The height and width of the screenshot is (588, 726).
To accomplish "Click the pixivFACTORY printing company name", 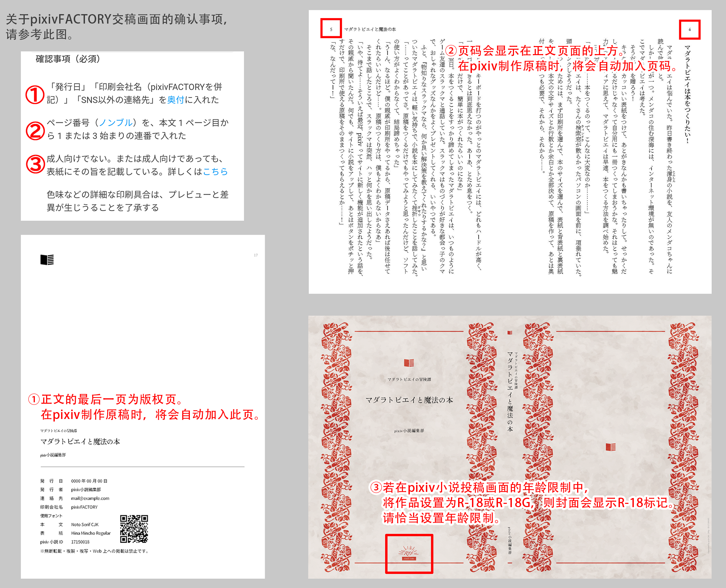I will pos(84,507).
